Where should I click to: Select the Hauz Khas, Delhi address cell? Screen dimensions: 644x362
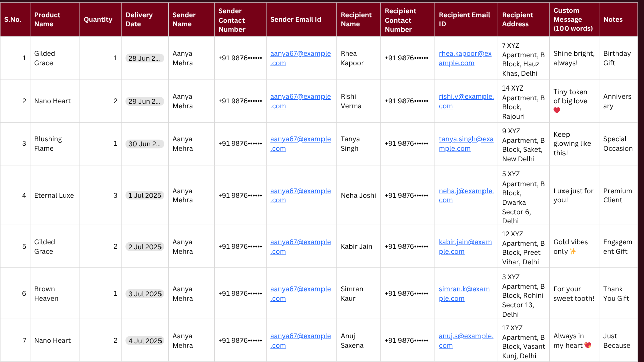point(523,58)
